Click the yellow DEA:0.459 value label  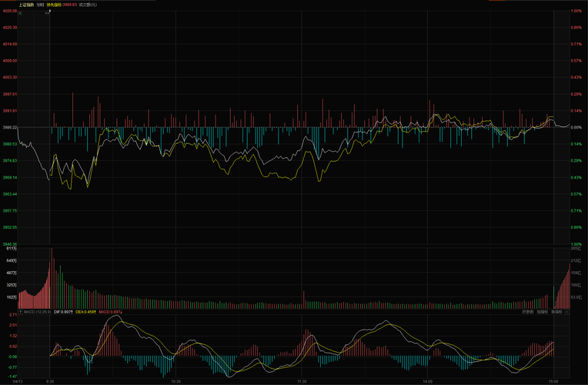[86, 312]
